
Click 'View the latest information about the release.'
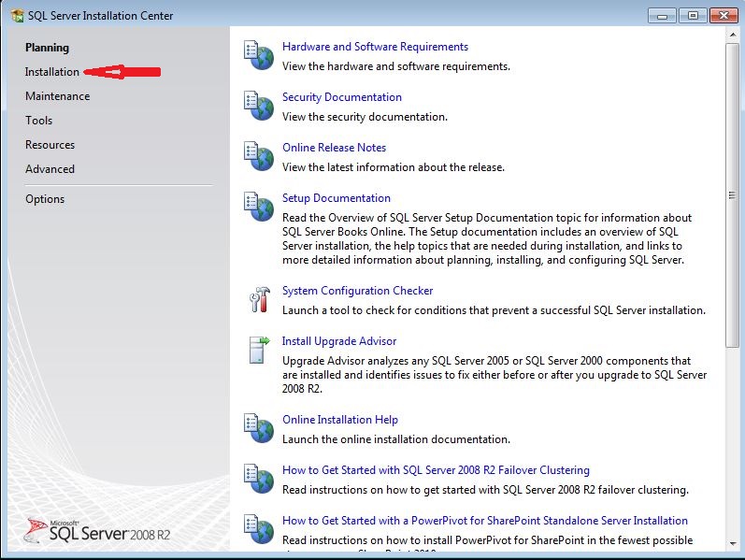(394, 166)
